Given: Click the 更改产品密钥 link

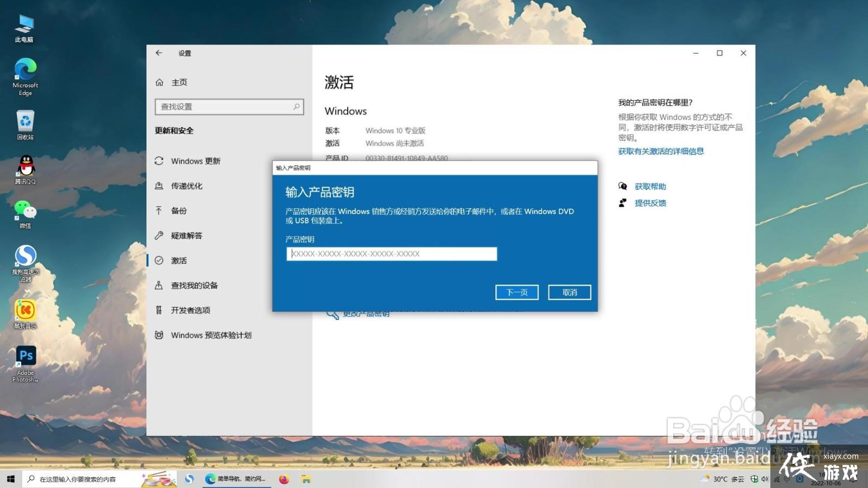Looking at the screenshot, I should pyautogui.click(x=366, y=314).
